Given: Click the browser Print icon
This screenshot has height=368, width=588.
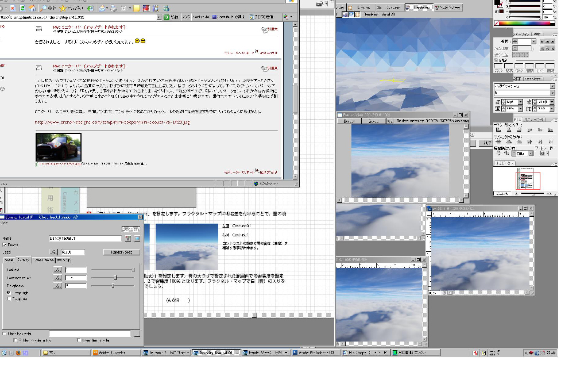Looking at the screenshot, I should [x=114, y=8].
